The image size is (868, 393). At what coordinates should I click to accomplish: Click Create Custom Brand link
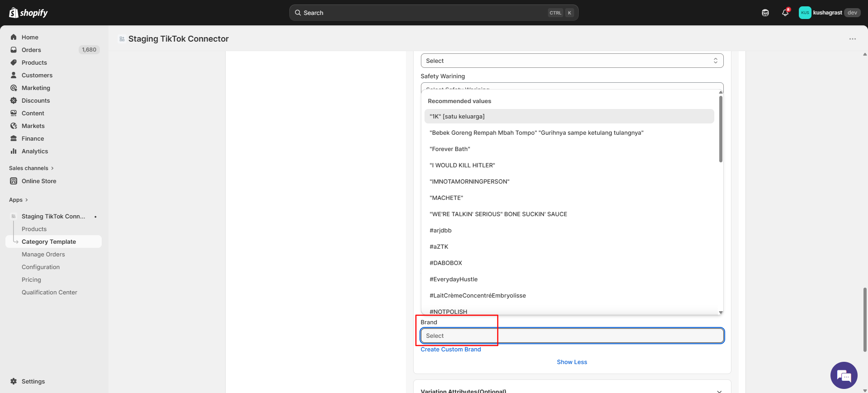(451, 350)
